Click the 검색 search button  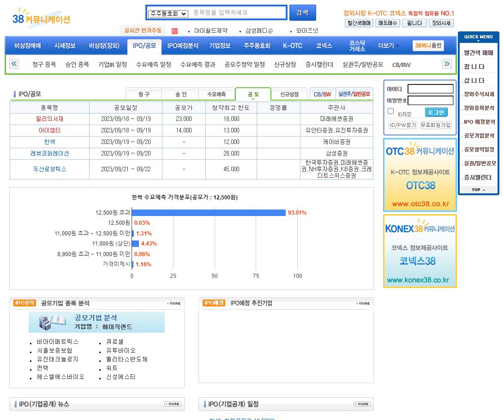(302, 12)
